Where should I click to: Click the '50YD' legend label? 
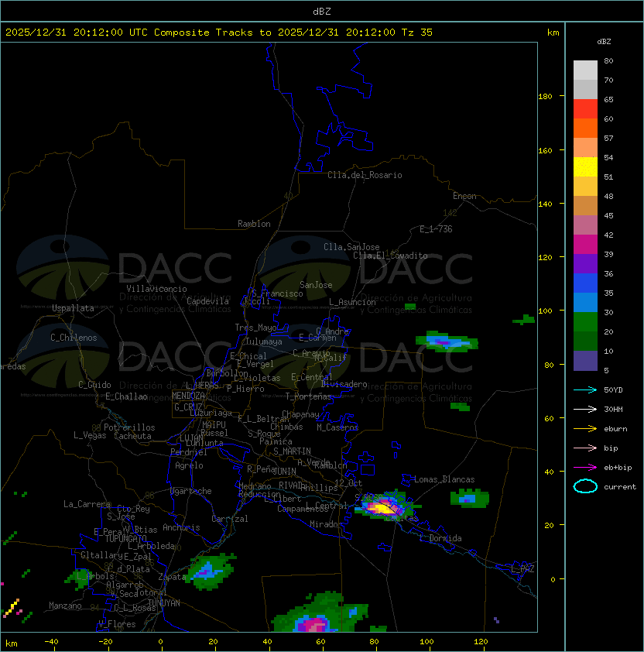[x=613, y=390]
